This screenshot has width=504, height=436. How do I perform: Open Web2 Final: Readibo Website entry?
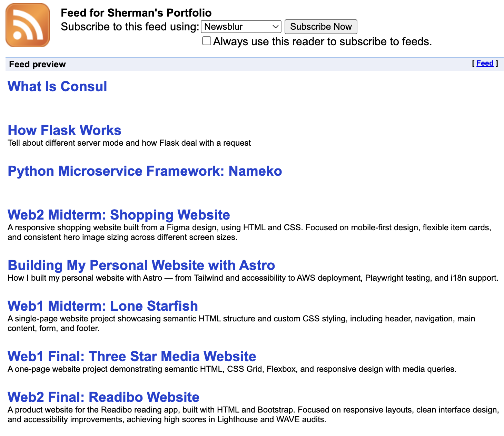tap(103, 397)
